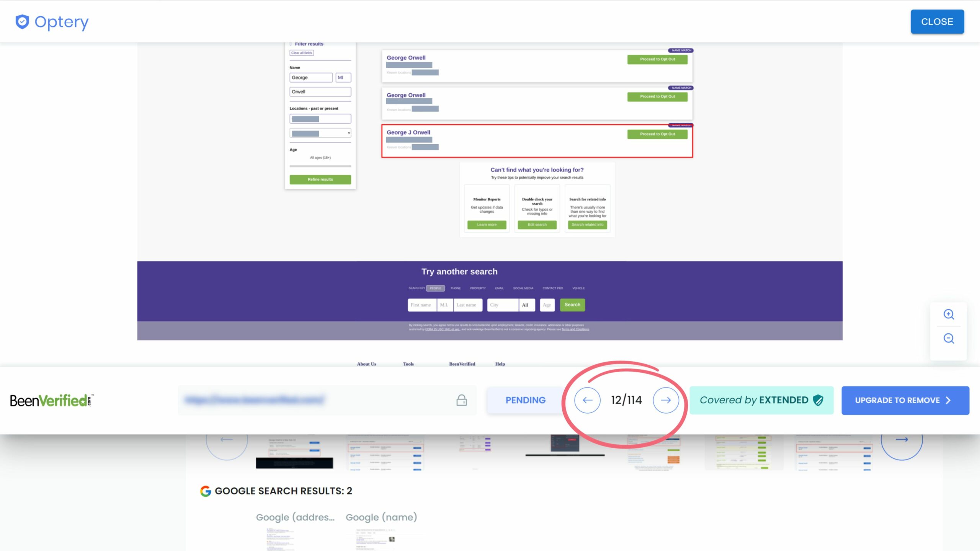Click the PENDING status button
The height and width of the screenshot is (551, 980).
click(x=525, y=400)
